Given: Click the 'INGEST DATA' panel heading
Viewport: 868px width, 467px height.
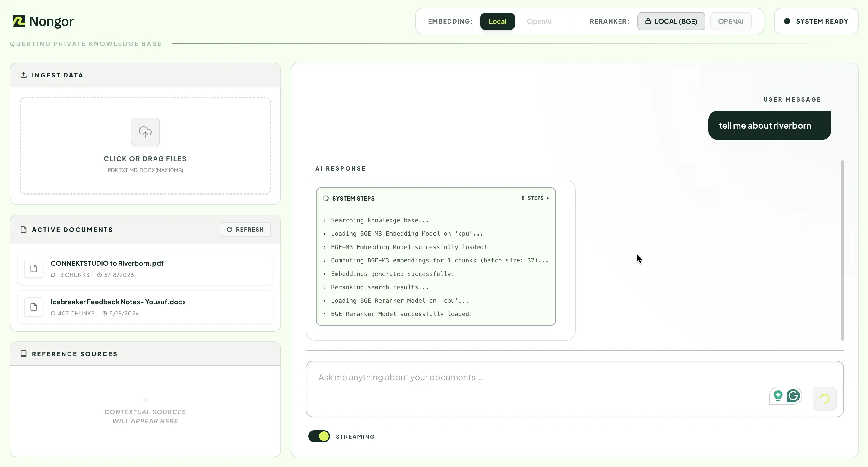Looking at the screenshot, I should point(57,75).
